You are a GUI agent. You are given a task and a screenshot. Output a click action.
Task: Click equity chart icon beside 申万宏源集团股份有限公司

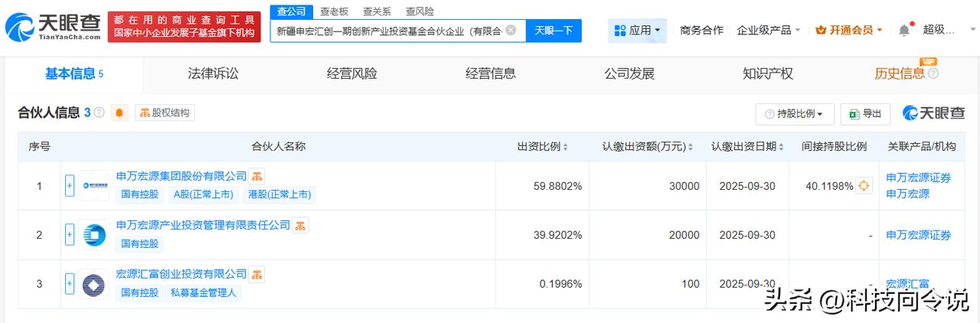click(257, 176)
